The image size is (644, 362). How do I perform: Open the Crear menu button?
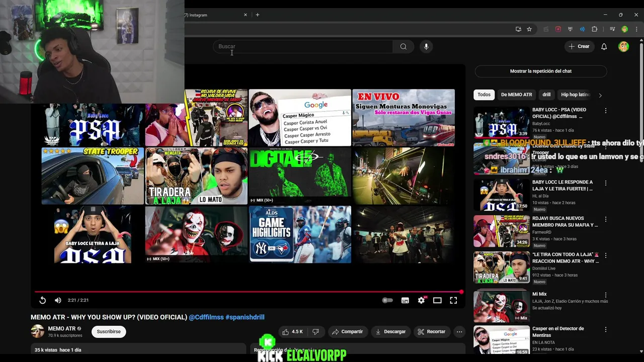[x=579, y=46]
